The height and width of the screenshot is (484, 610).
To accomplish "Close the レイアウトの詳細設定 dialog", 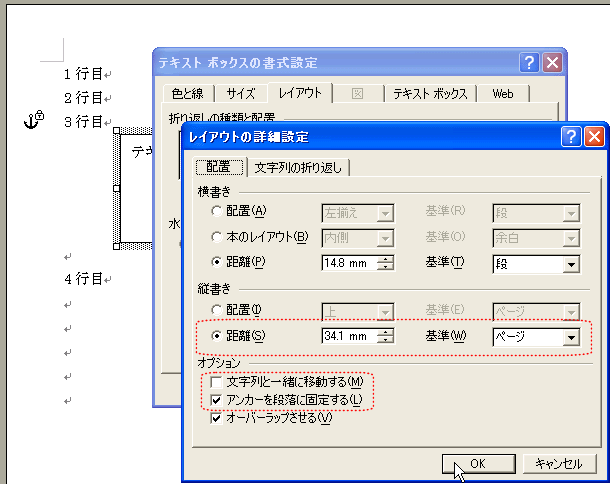I will [x=594, y=137].
